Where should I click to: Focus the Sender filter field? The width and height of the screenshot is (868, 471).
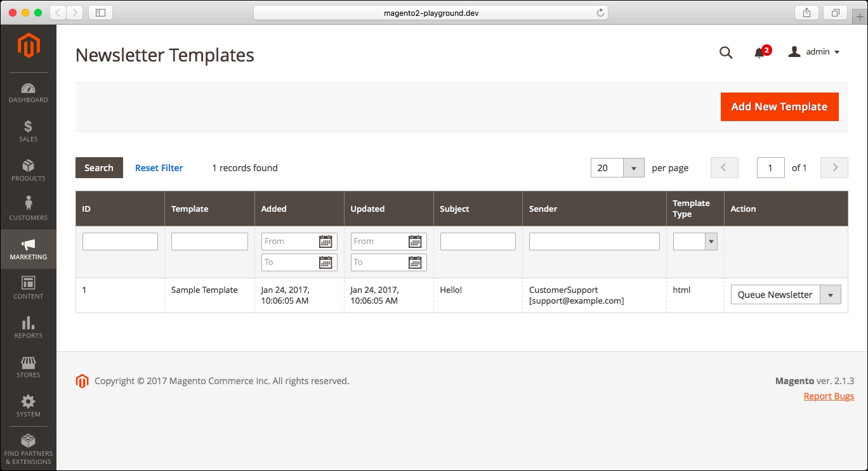pos(595,242)
